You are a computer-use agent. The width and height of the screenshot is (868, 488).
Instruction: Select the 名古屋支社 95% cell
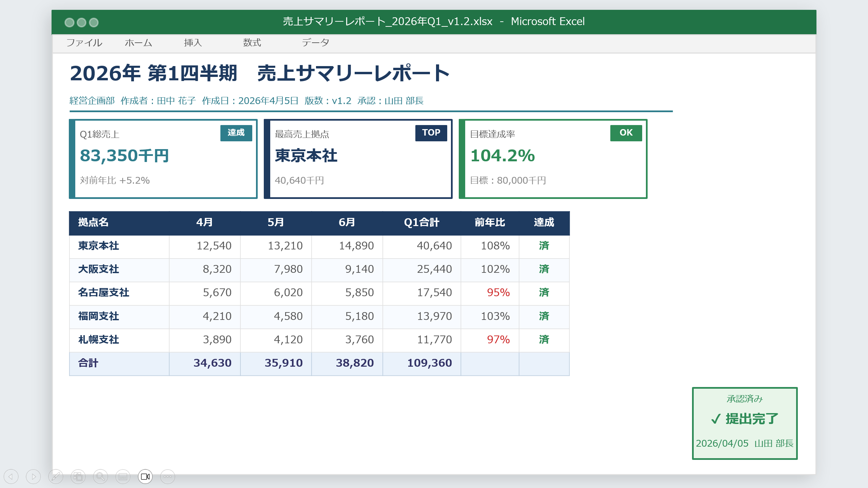(490, 293)
